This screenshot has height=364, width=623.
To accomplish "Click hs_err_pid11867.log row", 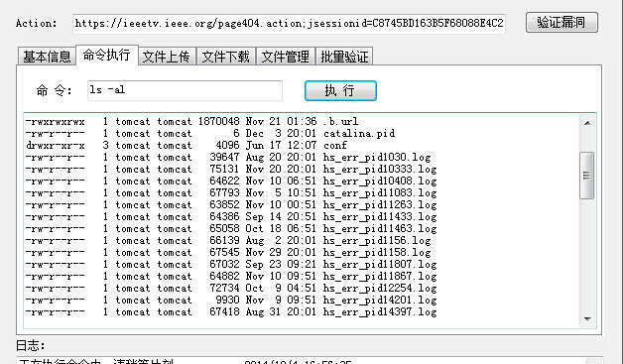I will (x=231, y=276).
